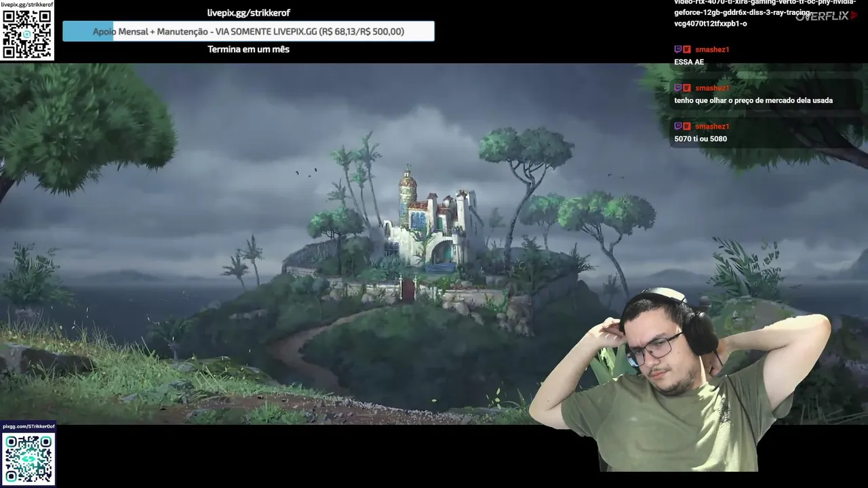
Task: Open the livepix.gg/strikkerof header link
Action: [x=248, y=13]
